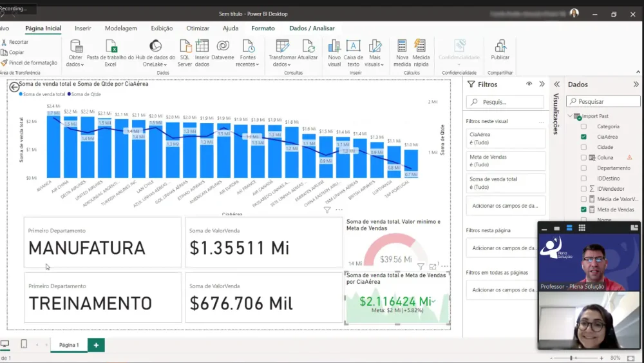This screenshot has height=363, width=644.
Task: Uncheck the Meta de Vendas field
Action: [x=583, y=210]
